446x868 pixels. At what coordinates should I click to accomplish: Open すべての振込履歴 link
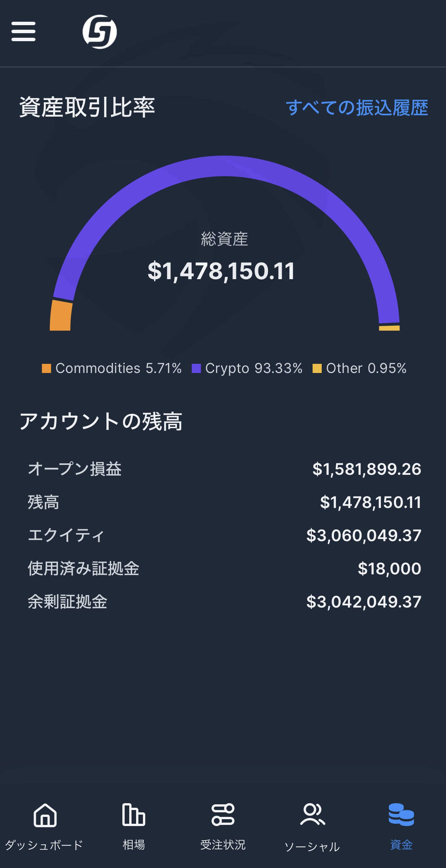tap(357, 108)
